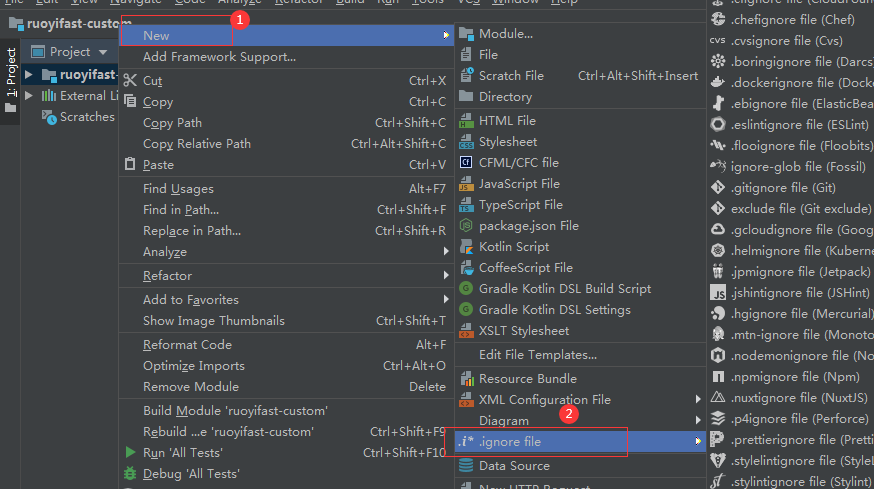874x489 pixels.
Task: Click the Copy icon in context menu
Action: (130, 101)
